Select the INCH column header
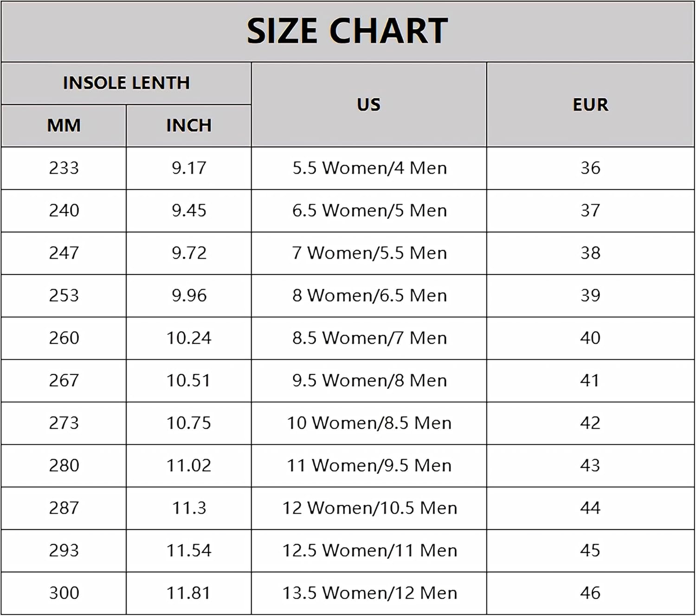696x616 pixels. pos(189,125)
